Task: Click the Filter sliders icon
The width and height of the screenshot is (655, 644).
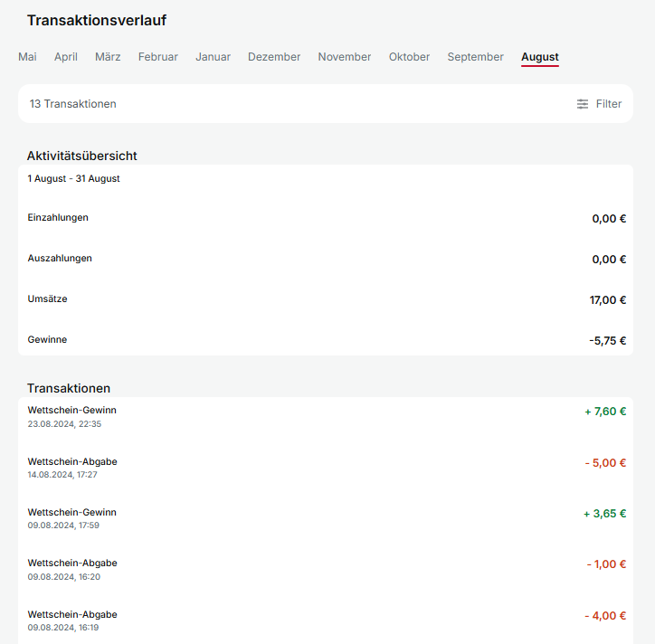Action: point(583,104)
